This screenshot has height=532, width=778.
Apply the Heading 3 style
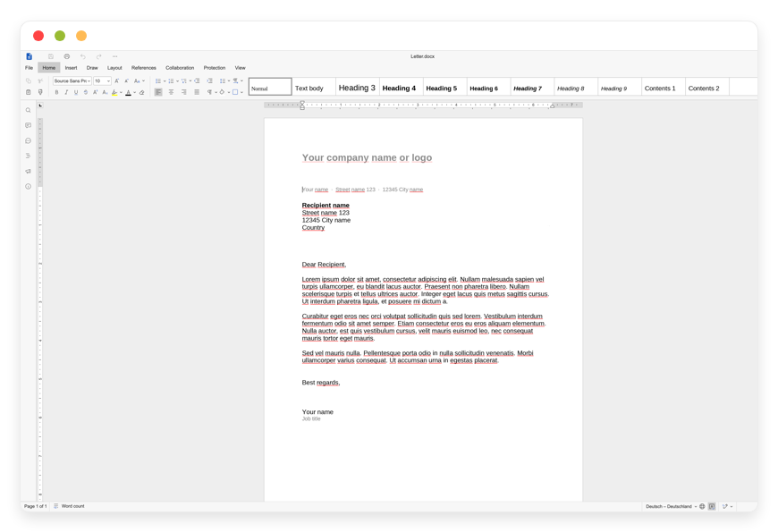pyautogui.click(x=357, y=88)
